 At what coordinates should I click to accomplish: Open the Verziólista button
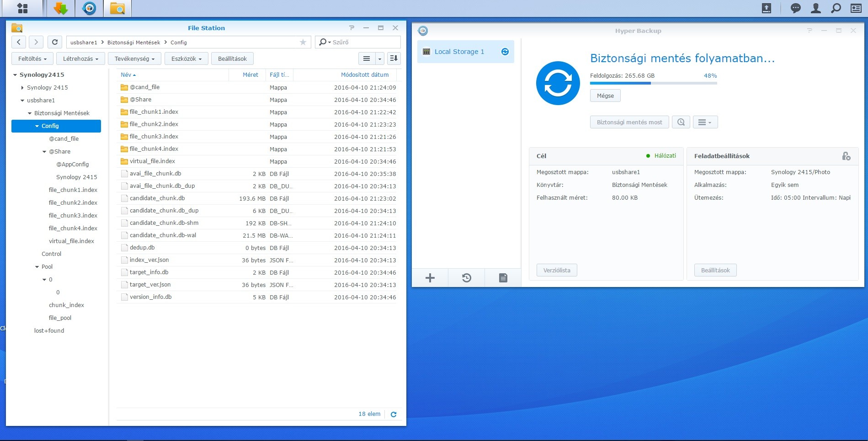pyautogui.click(x=557, y=270)
